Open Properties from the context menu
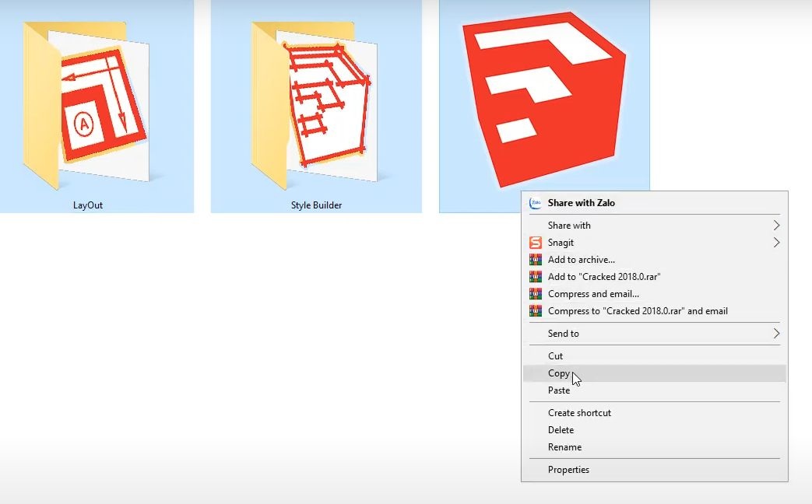Viewport: 812px width, 504px height. point(655,470)
